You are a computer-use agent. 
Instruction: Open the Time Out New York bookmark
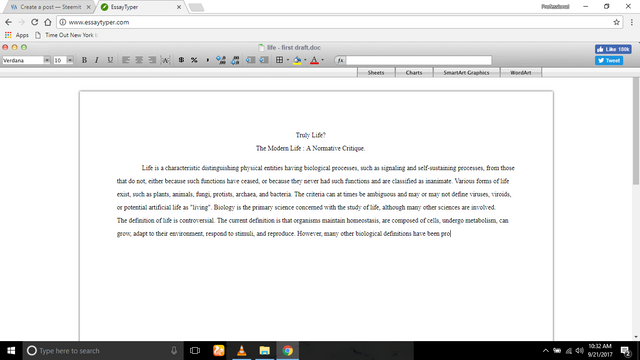click(x=66, y=35)
